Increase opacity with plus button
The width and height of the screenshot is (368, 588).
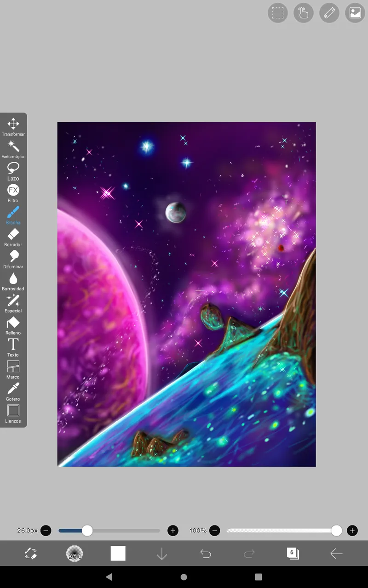352,531
